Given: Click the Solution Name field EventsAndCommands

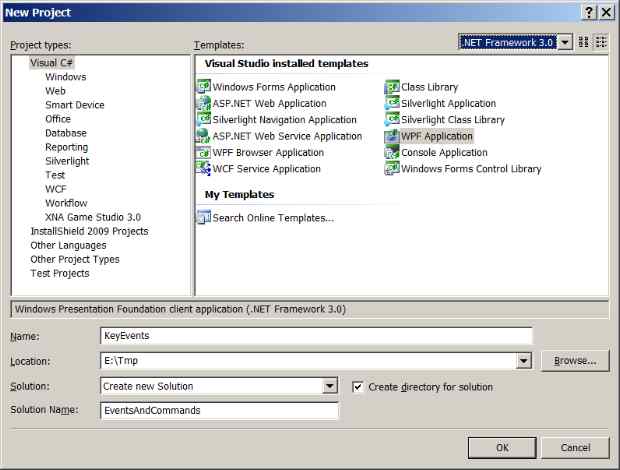Looking at the screenshot, I should tap(219, 410).
